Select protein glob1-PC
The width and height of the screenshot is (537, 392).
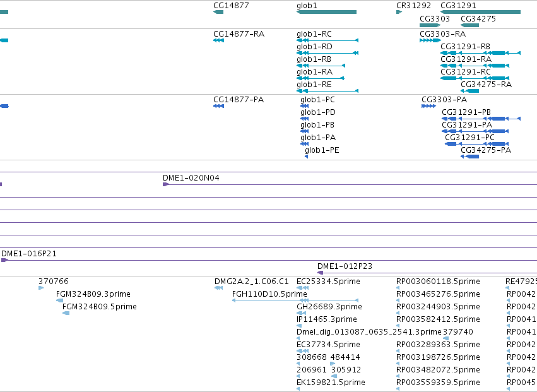coord(317,100)
